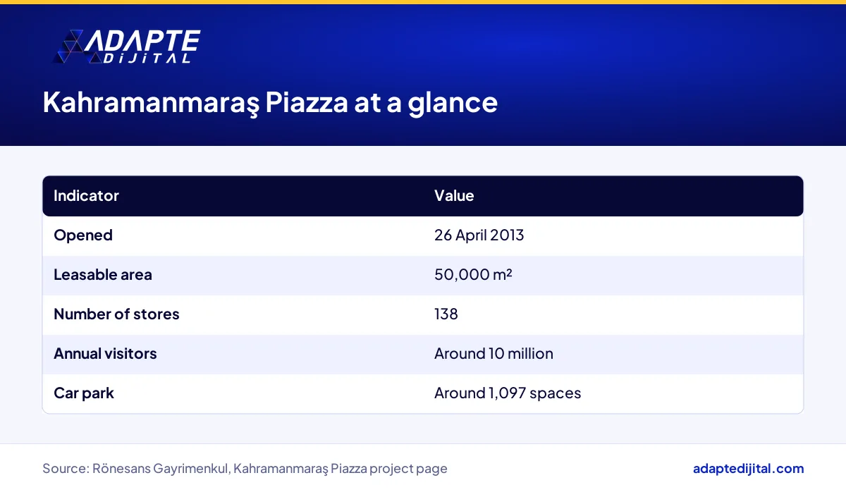Click the 'Car park' row label
Viewport: 846px width, 504px height.
click(x=84, y=393)
